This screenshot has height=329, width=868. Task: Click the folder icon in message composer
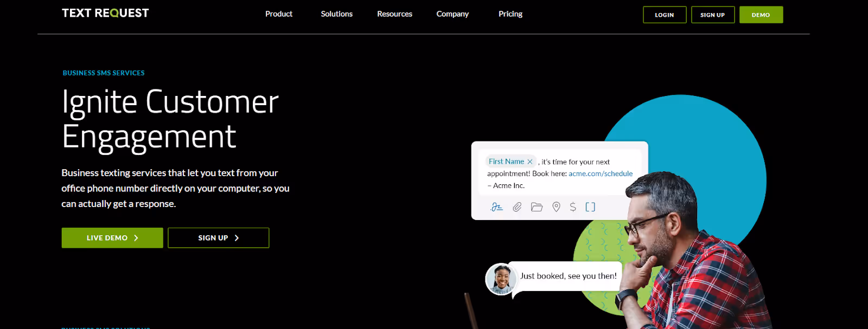point(537,207)
